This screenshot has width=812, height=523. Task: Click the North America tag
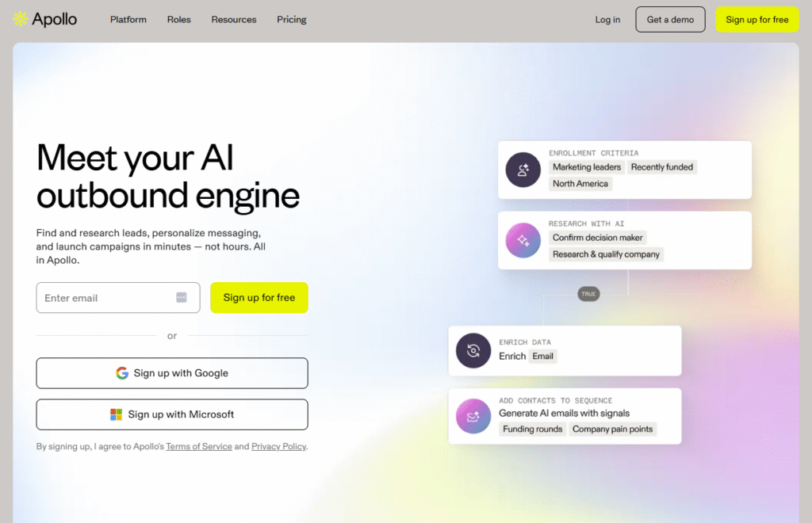pyautogui.click(x=580, y=184)
